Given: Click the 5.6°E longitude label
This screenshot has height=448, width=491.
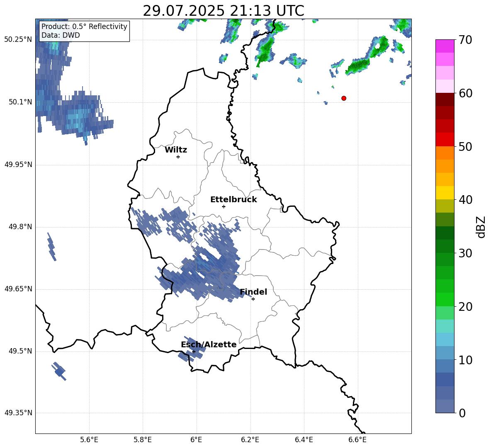Looking at the screenshot, I should click(x=89, y=440).
